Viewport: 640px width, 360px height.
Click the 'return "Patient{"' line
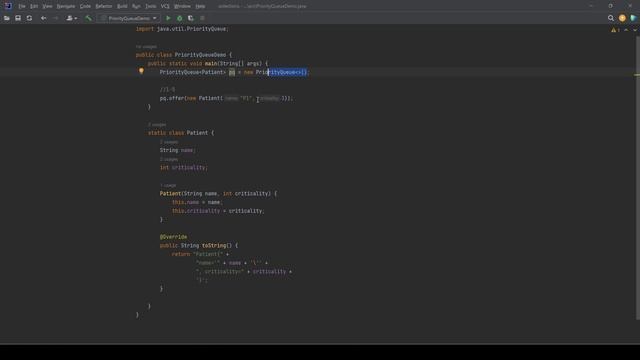[200, 254]
